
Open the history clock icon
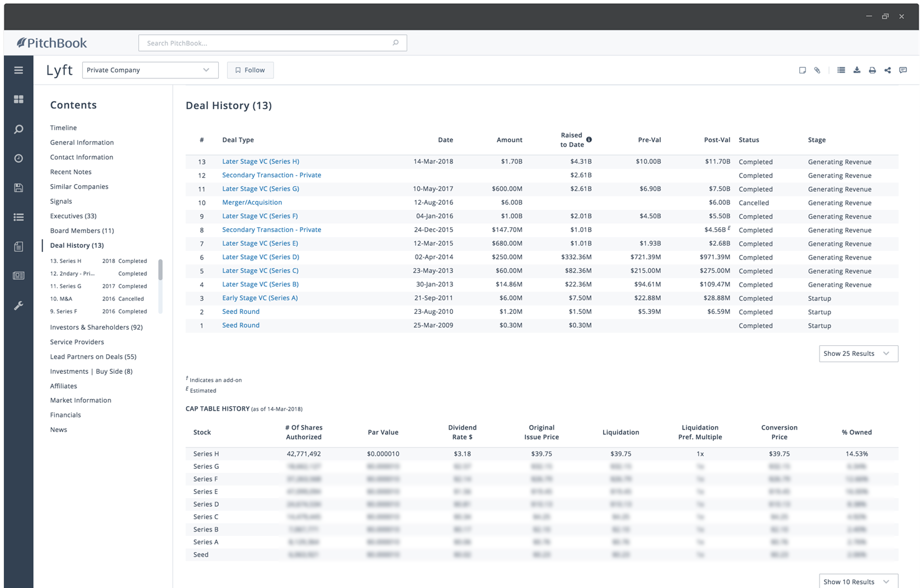coord(18,158)
